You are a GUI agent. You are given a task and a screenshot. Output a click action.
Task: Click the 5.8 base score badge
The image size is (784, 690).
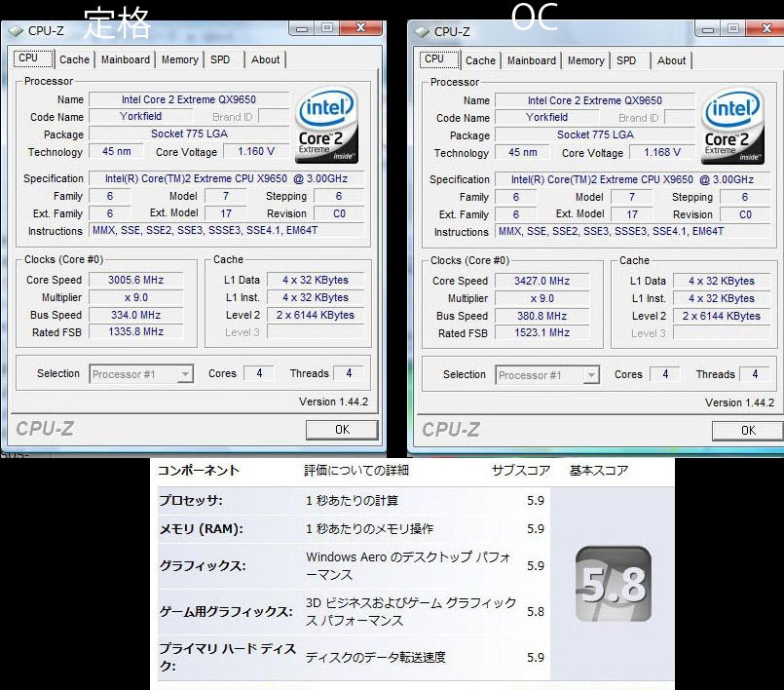click(614, 584)
